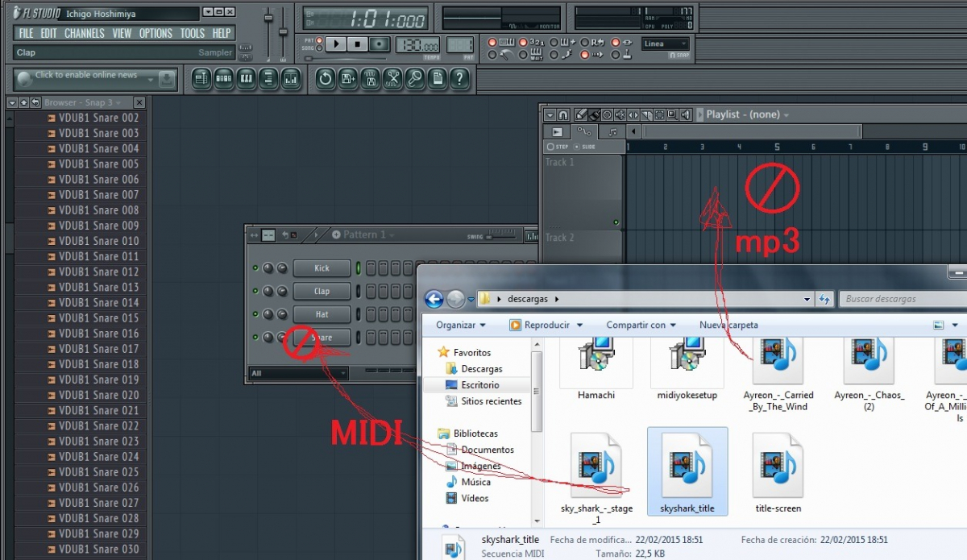Open the Playlist options arrow menu
The image size is (967, 560).
tap(550, 114)
